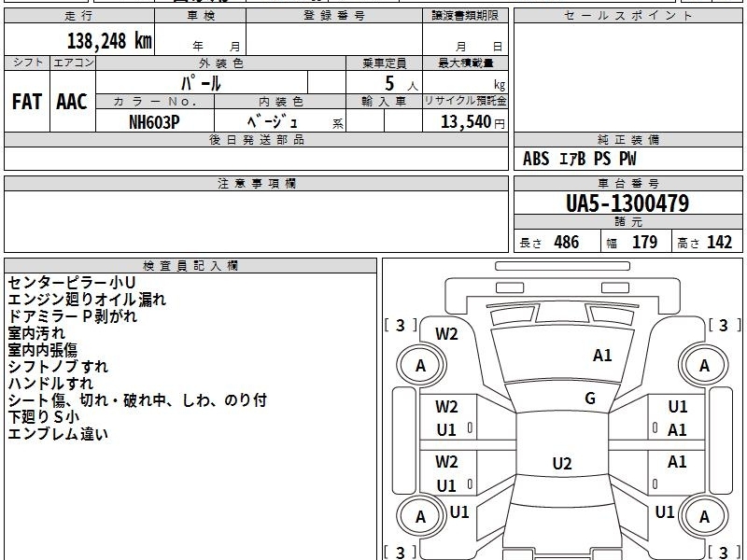Click the シフト header label
The image size is (747, 560).
(x=27, y=63)
